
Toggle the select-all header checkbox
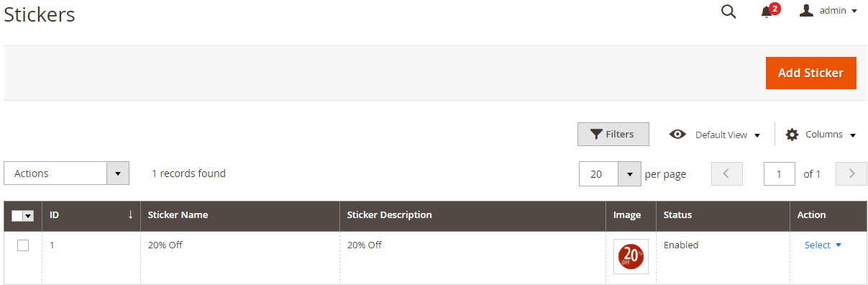[17, 216]
